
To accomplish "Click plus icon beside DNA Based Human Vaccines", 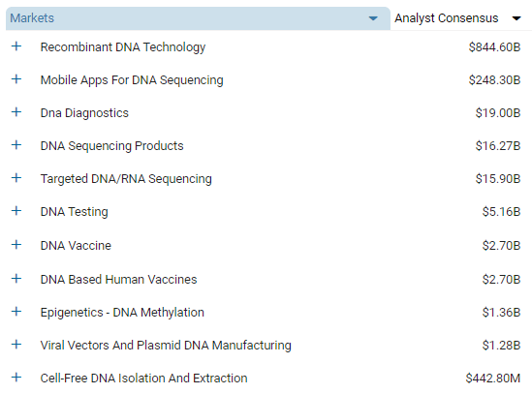I will [16, 279].
